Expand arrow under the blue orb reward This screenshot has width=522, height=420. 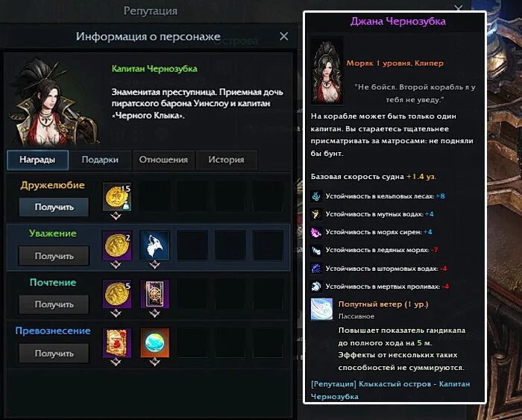[x=154, y=362]
